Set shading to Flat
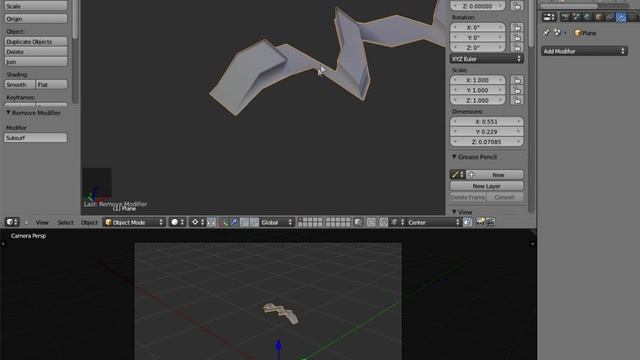Image resolution: width=640 pixels, height=360 pixels. pos(52,84)
